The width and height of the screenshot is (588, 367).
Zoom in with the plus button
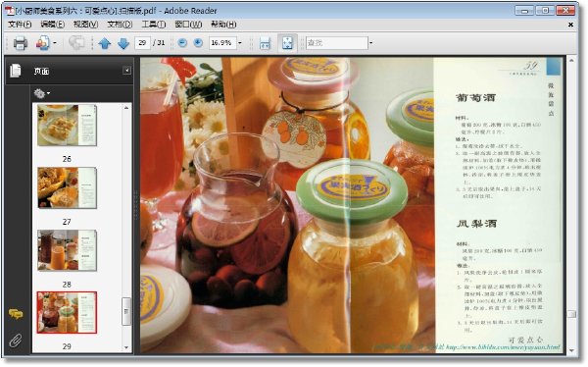point(198,43)
